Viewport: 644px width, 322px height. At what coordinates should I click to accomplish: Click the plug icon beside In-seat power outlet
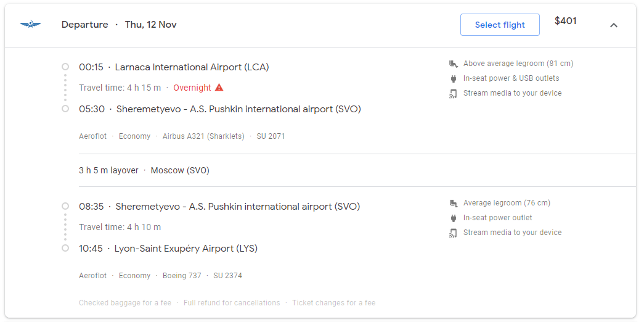[x=454, y=218]
